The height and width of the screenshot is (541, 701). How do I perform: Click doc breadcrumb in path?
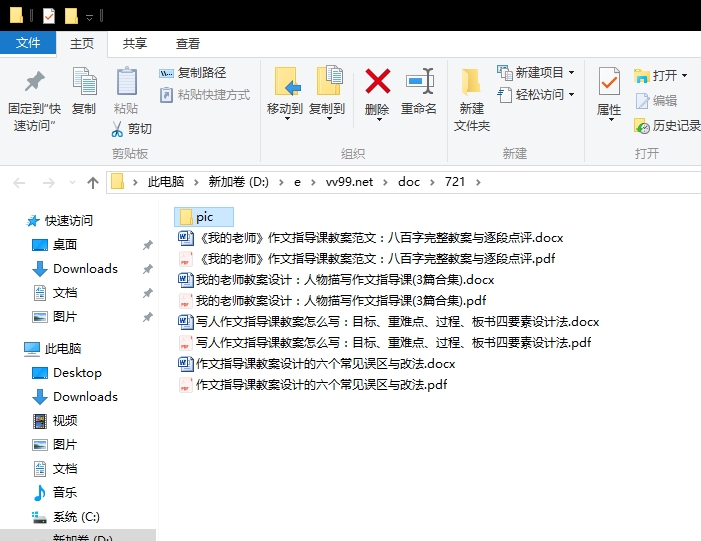point(409,182)
